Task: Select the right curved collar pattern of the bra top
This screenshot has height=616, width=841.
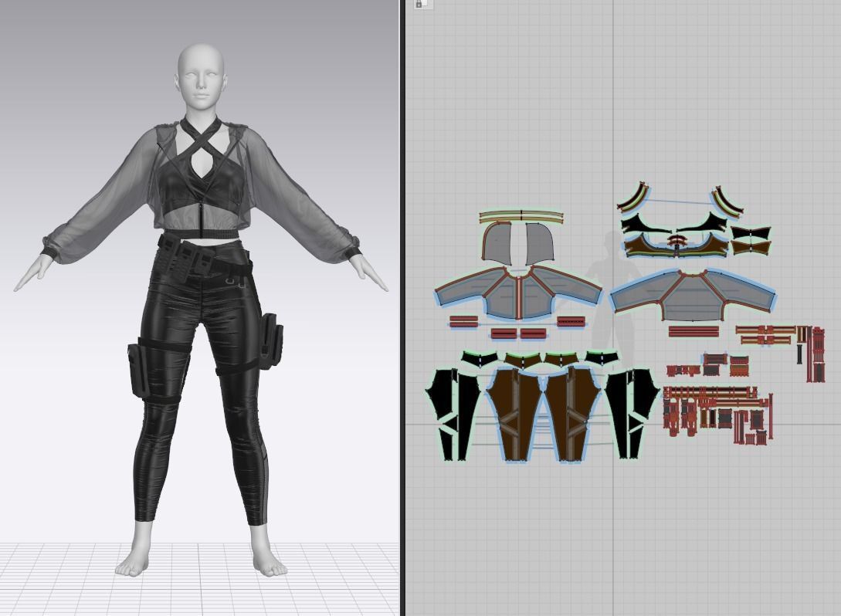Action: (x=727, y=201)
